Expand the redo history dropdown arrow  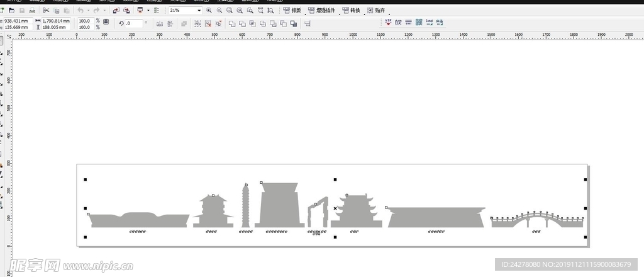point(104,10)
